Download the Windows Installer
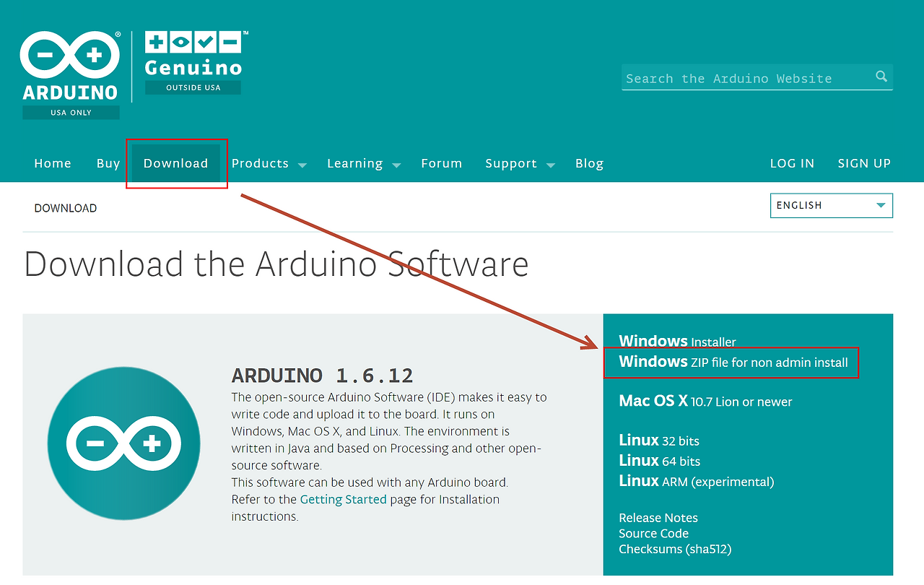Screen dimensions: 924x585 (677, 341)
